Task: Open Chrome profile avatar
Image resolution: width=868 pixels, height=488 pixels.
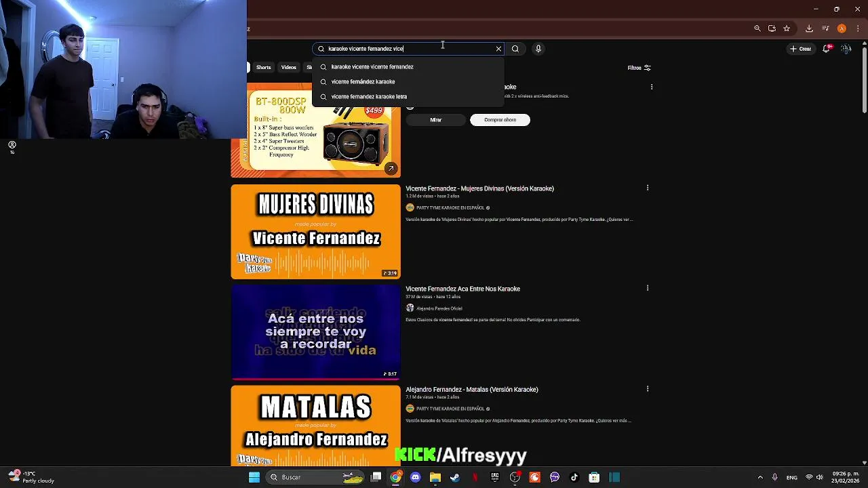Action: click(x=842, y=28)
